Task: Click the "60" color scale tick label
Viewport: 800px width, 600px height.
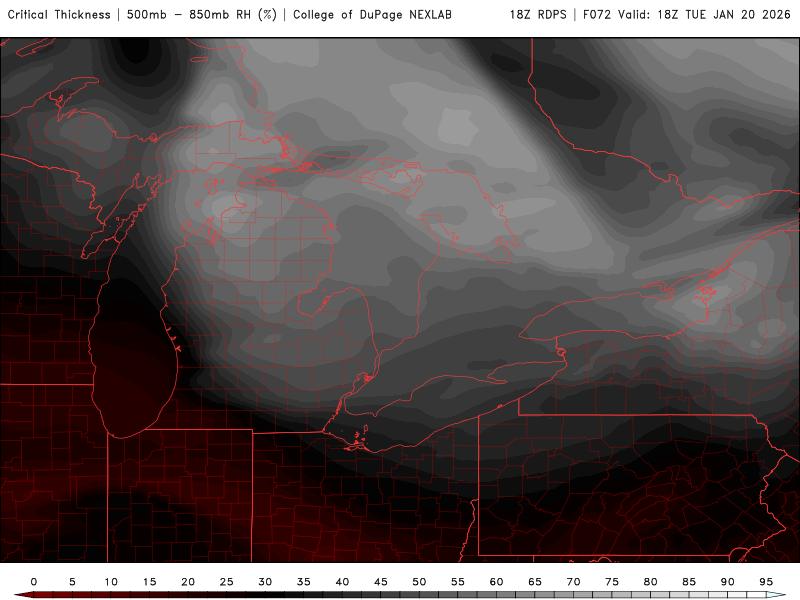Action: point(496,582)
